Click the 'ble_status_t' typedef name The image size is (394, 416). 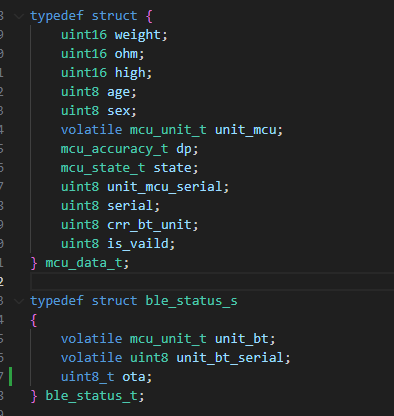click(x=91, y=396)
